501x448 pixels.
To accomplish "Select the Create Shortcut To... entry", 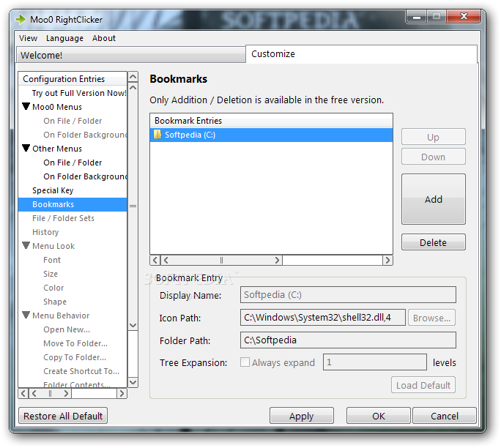I will click(x=81, y=371).
